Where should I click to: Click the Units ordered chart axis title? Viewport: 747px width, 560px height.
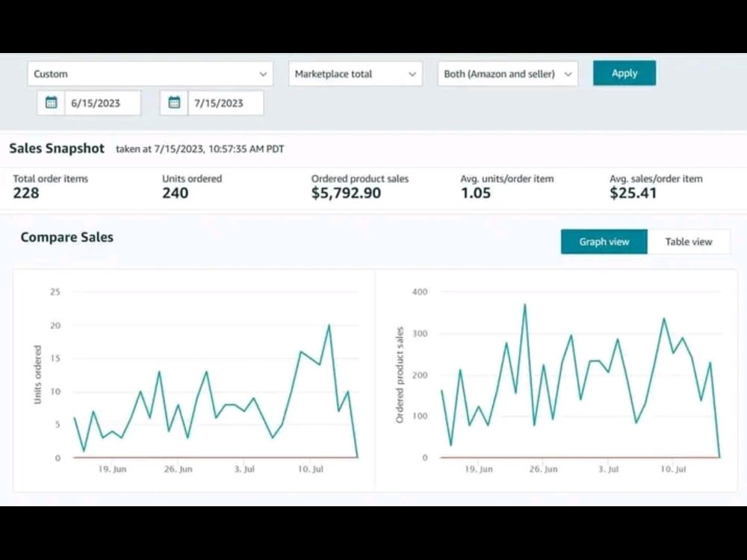(37, 376)
